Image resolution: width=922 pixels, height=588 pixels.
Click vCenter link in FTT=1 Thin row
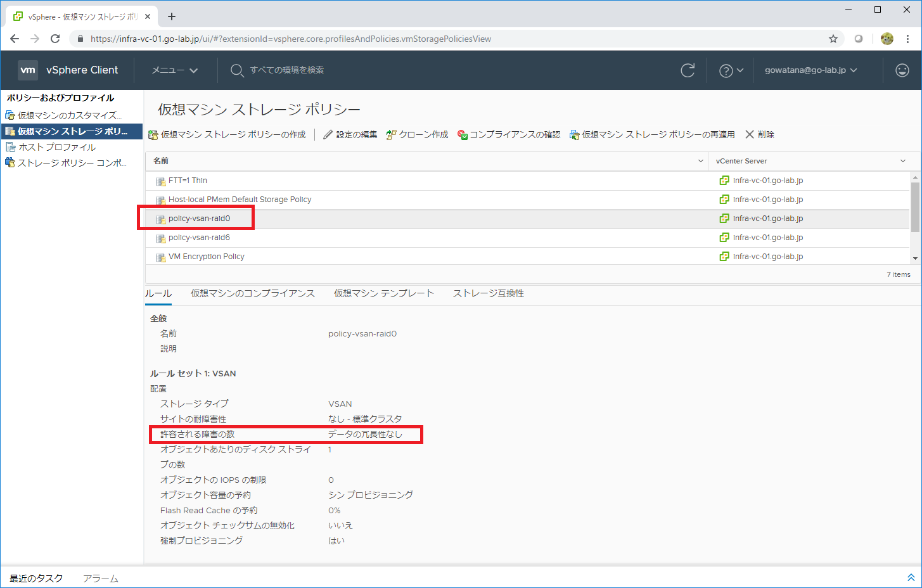coord(768,181)
